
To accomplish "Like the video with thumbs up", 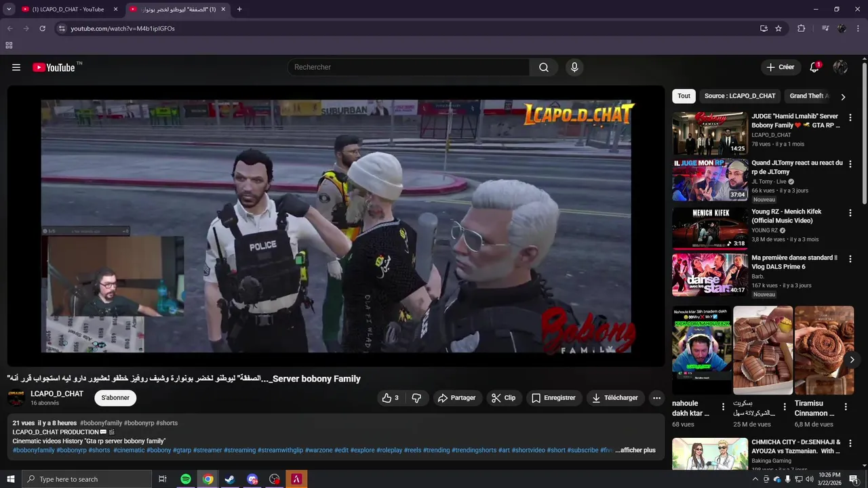I will pyautogui.click(x=390, y=398).
